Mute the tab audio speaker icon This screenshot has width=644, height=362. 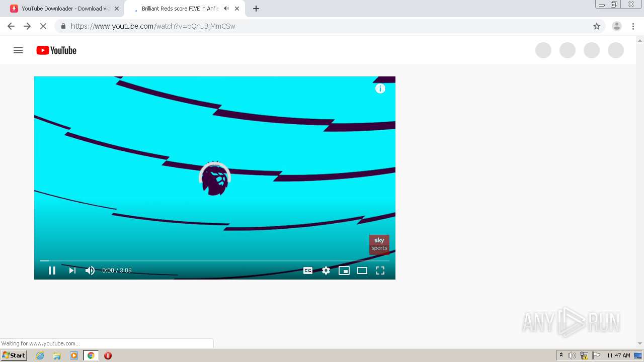click(226, 9)
